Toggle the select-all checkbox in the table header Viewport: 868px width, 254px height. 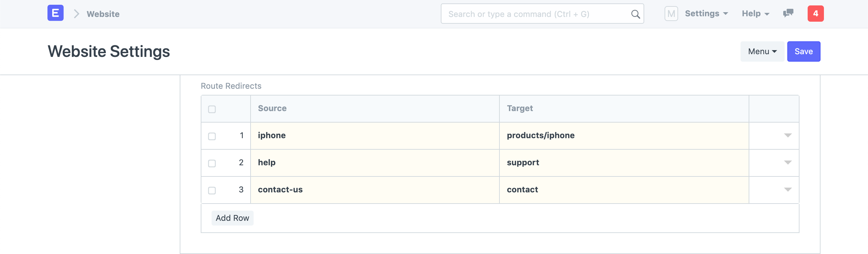(x=212, y=109)
